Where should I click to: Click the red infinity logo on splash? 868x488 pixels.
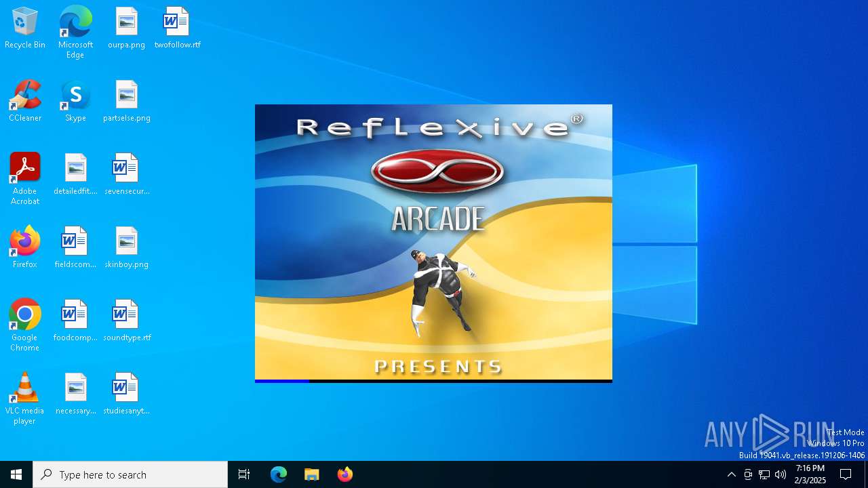(437, 171)
